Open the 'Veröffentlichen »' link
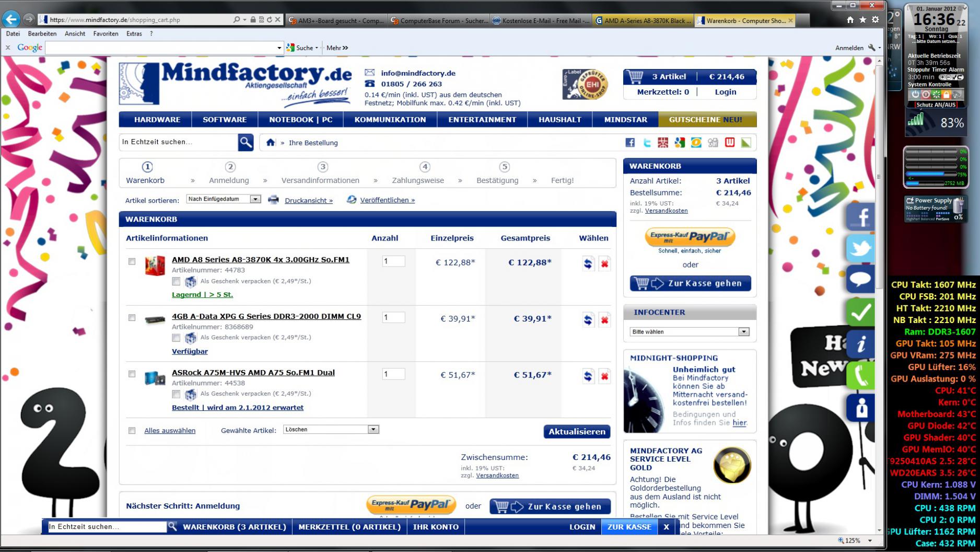Viewport: 980px width, 552px height. [x=387, y=200]
